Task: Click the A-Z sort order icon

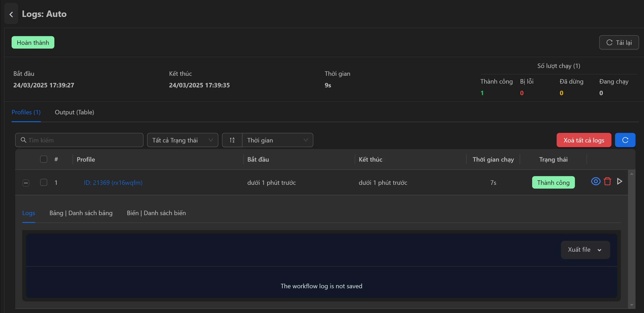Action: pos(232,140)
